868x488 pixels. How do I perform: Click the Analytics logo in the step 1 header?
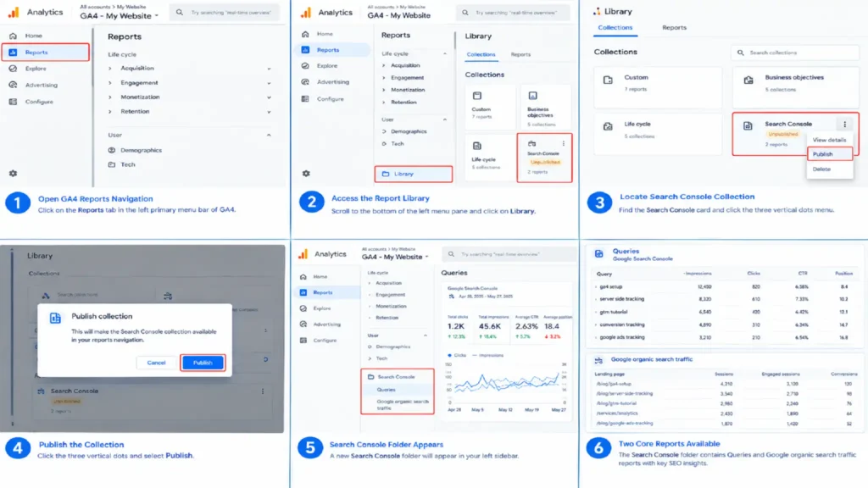click(14, 12)
